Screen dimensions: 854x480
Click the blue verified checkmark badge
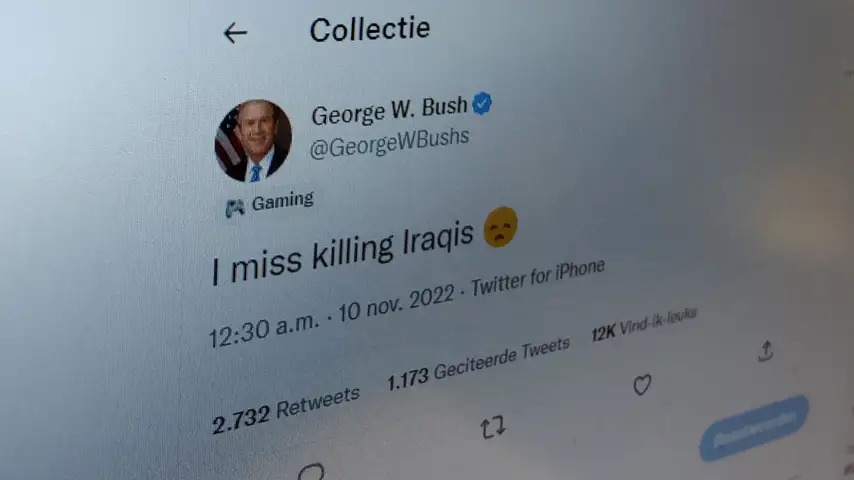click(x=482, y=103)
